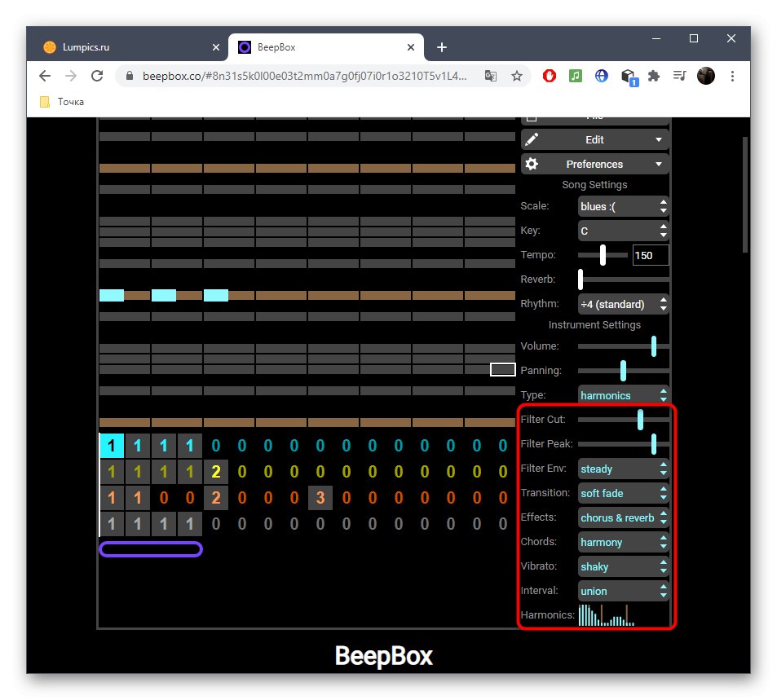The width and height of the screenshot is (777, 700).
Task: Reload the BeepBox page
Action: [97, 76]
